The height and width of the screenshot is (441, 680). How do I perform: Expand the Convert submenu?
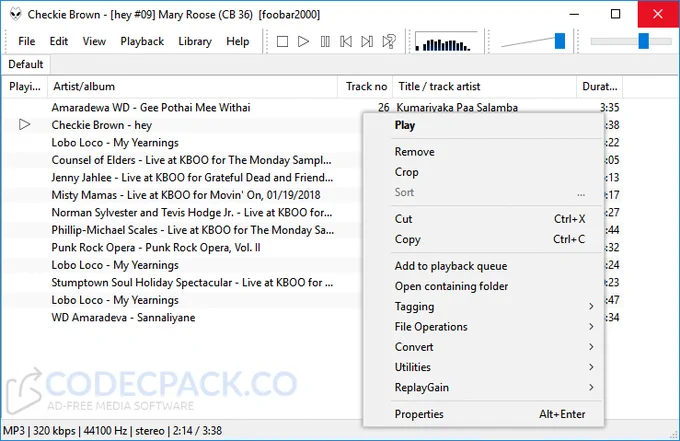pyautogui.click(x=484, y=347)
